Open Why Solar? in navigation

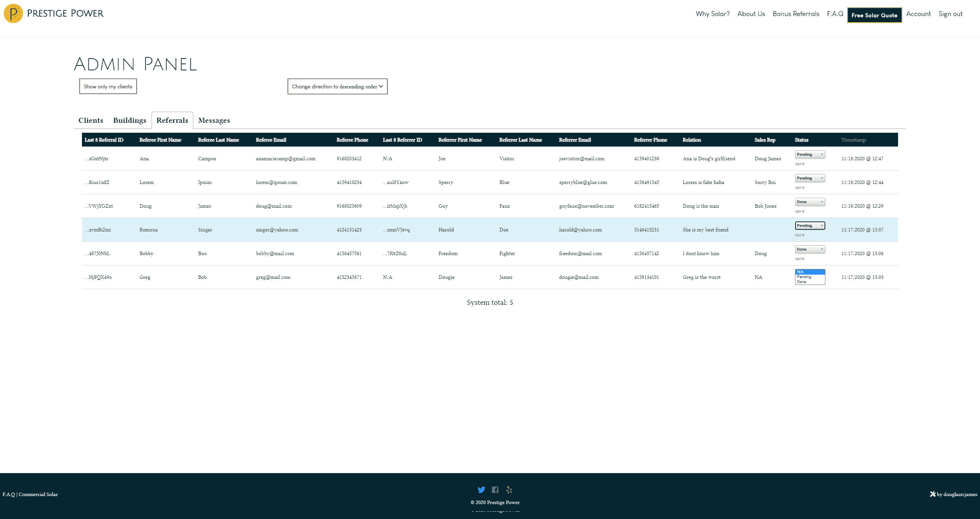tap(713, 14)
